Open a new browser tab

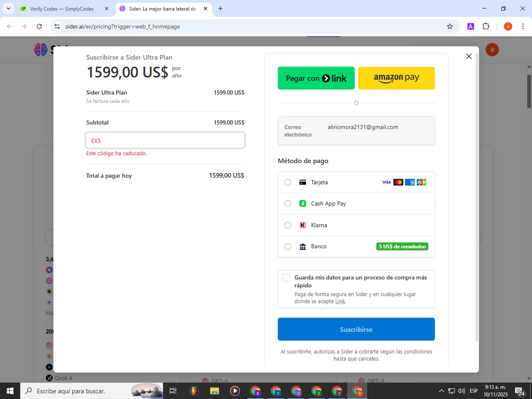[220, 9]
